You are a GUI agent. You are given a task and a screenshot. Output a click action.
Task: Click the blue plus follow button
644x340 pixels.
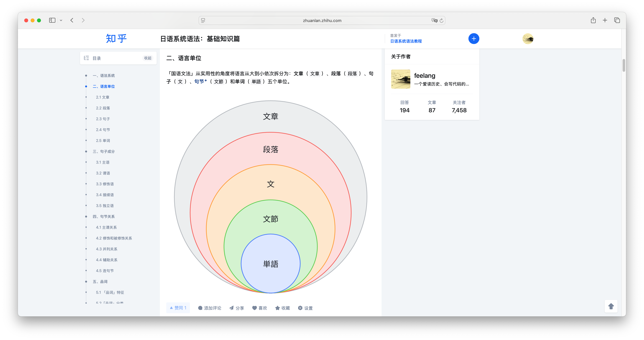(x=474, y=39)
